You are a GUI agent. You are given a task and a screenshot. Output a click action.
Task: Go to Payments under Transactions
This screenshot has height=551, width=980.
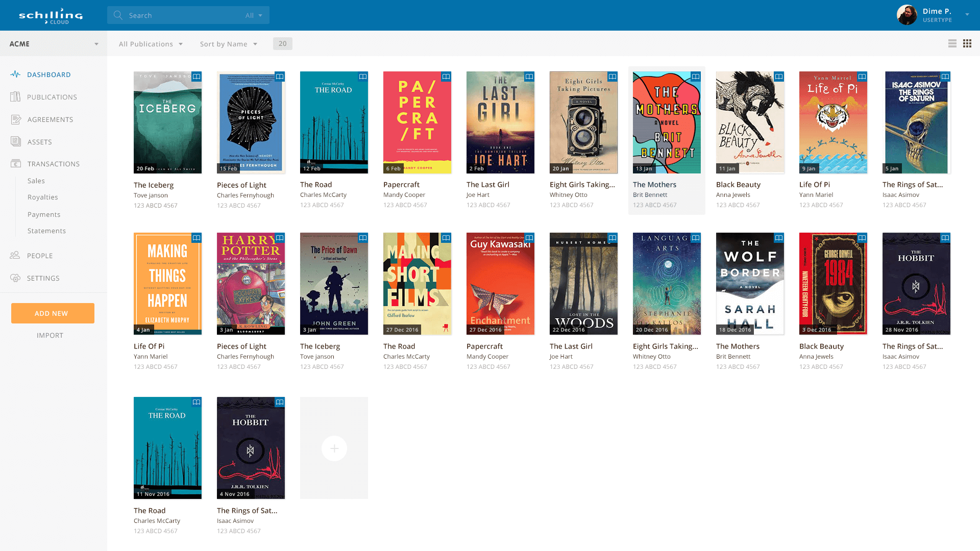point(44,214)
